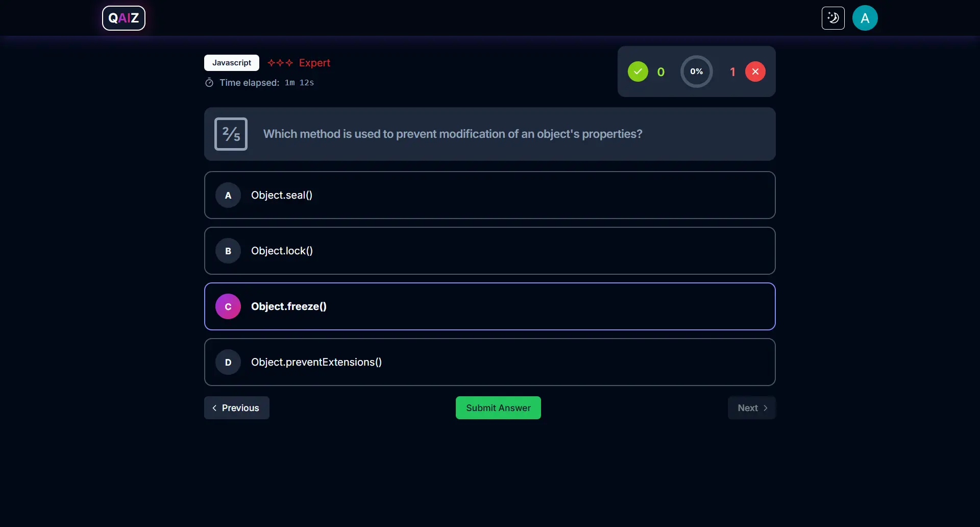Toggle the dark/light theme moon icon
The height and width of the screenshot is (527, 980).
833,18
